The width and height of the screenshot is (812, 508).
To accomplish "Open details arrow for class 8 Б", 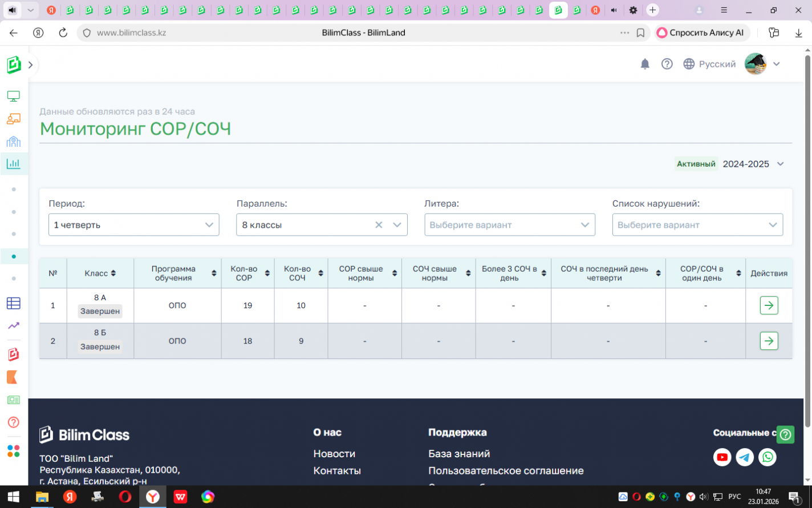I will click(x=769, y=341).
